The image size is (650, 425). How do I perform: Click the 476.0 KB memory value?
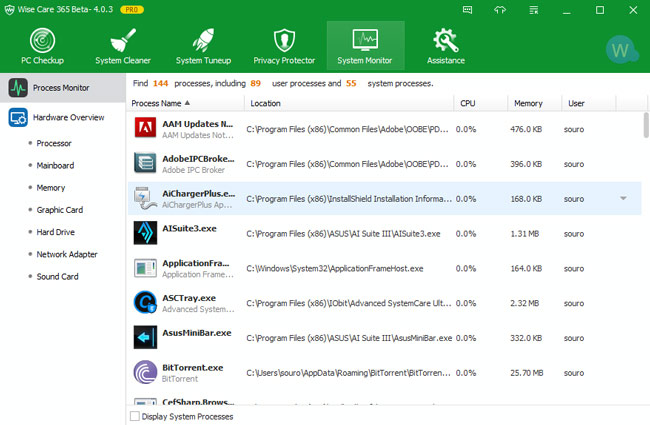[x=526, y=129]
